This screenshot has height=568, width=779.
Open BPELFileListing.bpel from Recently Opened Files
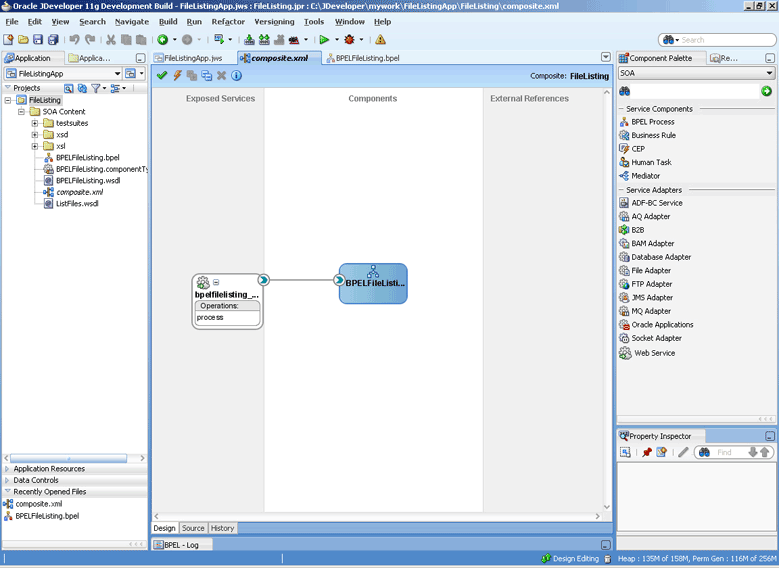click(x=47, y=516)
